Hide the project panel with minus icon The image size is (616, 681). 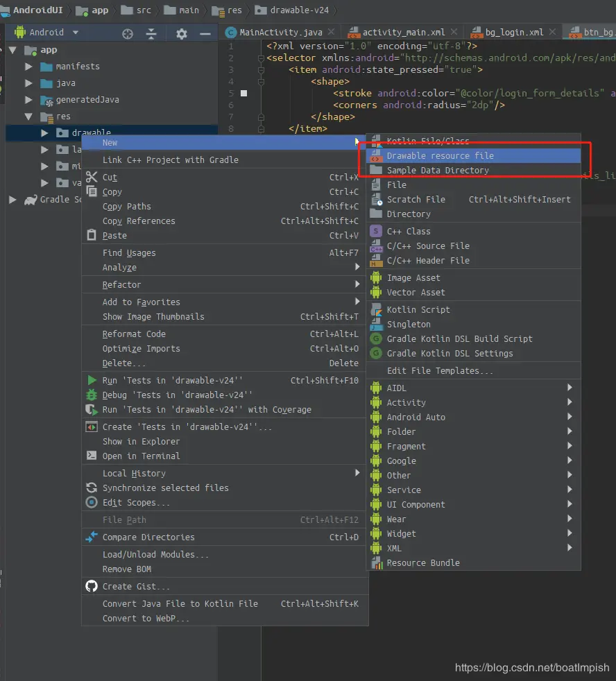coord(205,33)
